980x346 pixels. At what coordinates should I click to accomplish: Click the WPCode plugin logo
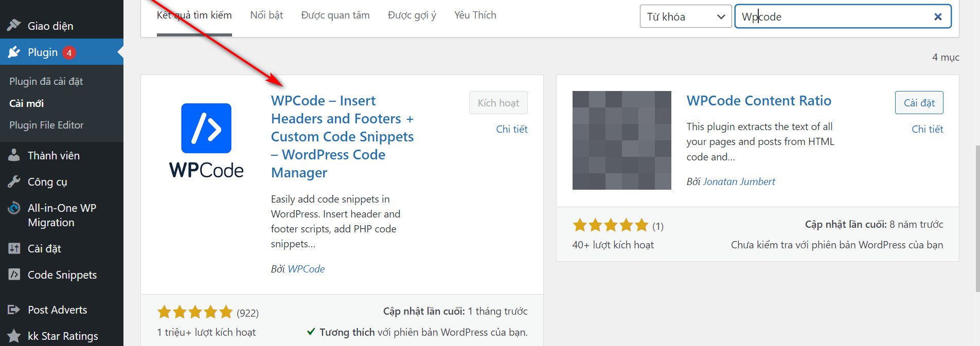pyautogui.click(x=206, y=140)
